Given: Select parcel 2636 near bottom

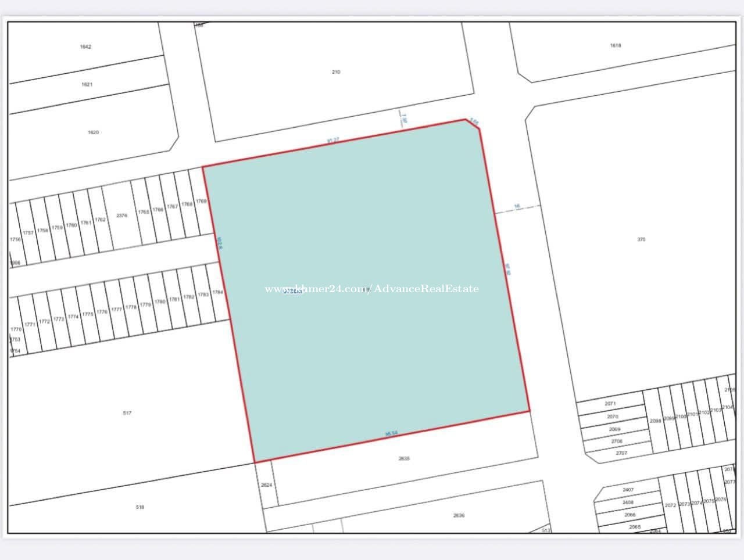Looking at the screenshot, I should [x=459, y=515].
